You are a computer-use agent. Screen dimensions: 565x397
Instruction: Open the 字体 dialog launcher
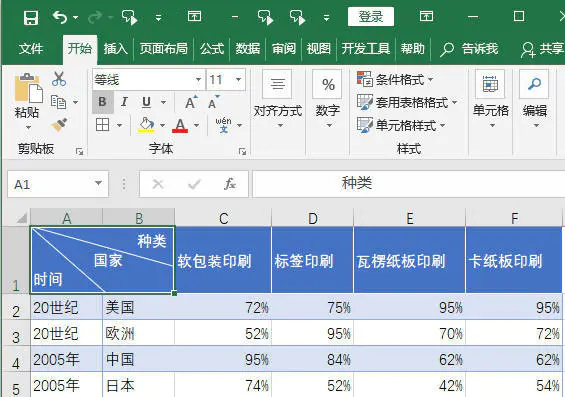(x=243, y=151)
